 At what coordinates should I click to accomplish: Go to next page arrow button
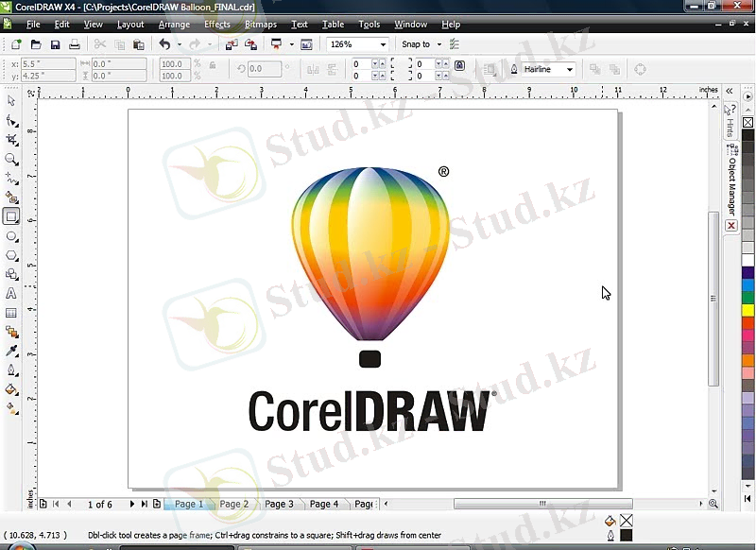(x=132, y=504)
